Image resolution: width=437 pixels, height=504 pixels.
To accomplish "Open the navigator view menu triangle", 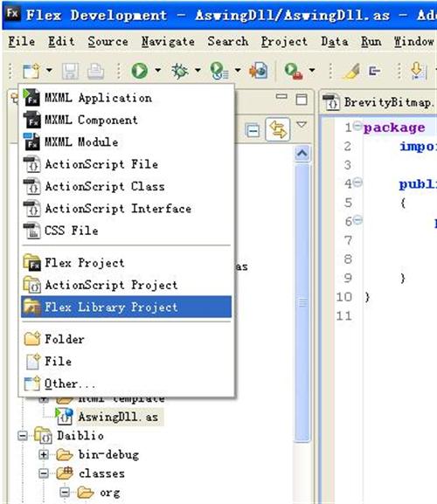I will (x=302, y=124).
